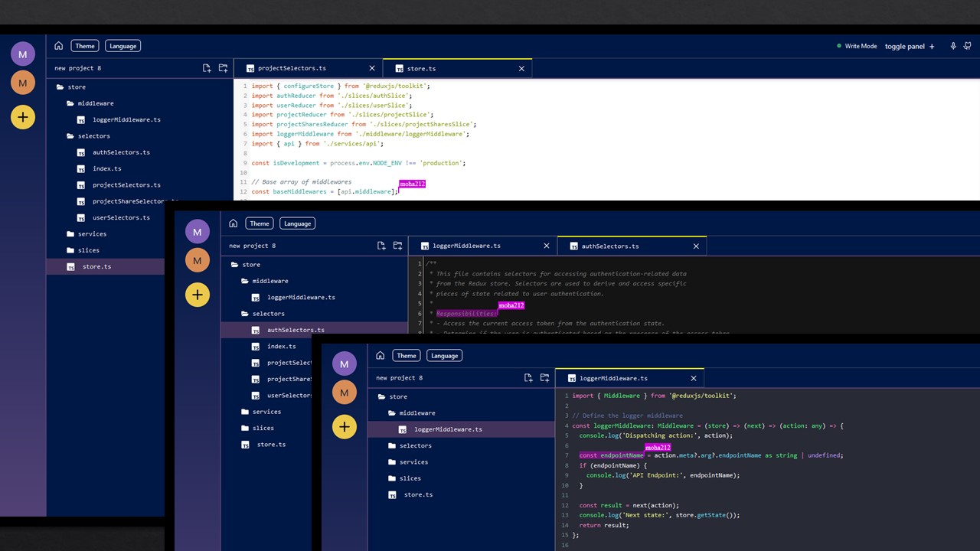The image size is (980, 551).
Task: Click the new file icon in the back window
Action: pyautogui.click(x=207, y=68)
